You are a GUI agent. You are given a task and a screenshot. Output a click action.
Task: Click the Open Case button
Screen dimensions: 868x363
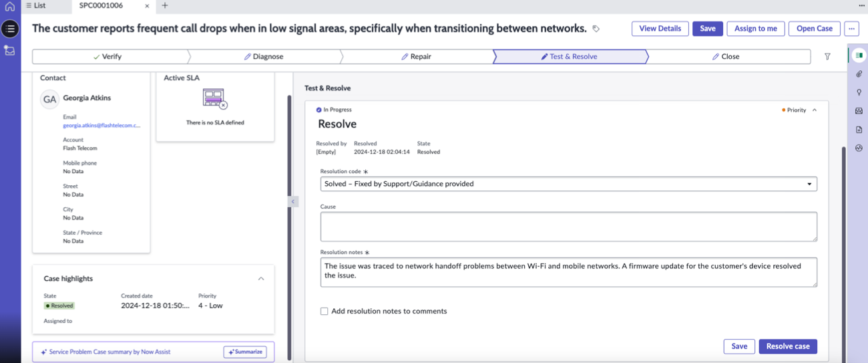815,29
